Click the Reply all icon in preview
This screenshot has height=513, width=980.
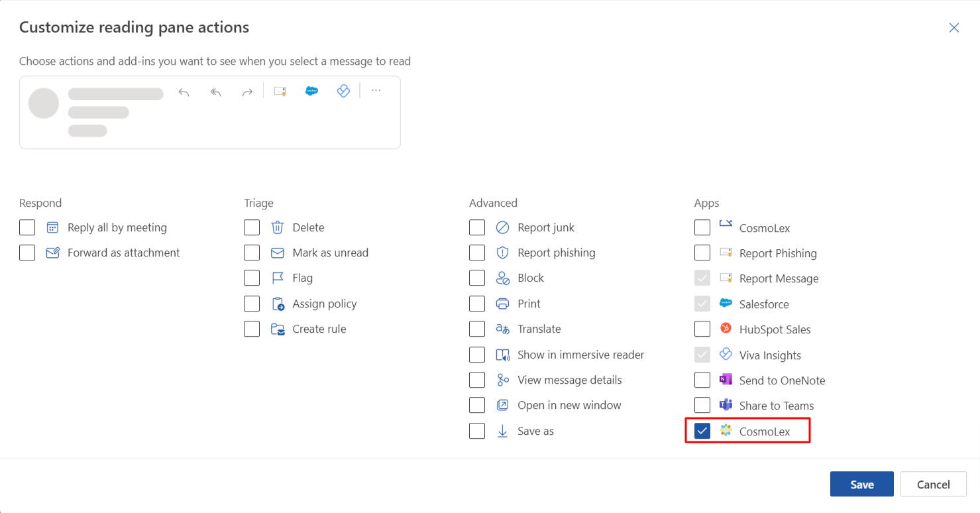(x=215, y=92)
